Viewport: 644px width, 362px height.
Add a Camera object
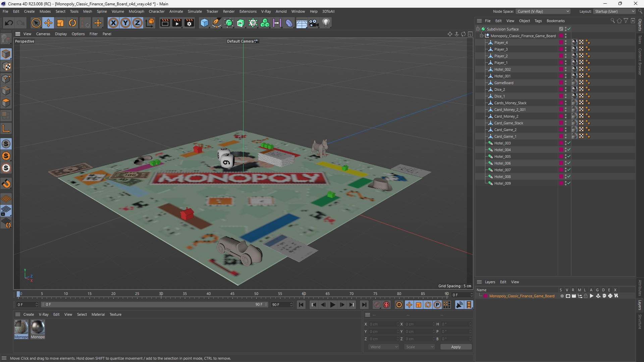[314, 23]
